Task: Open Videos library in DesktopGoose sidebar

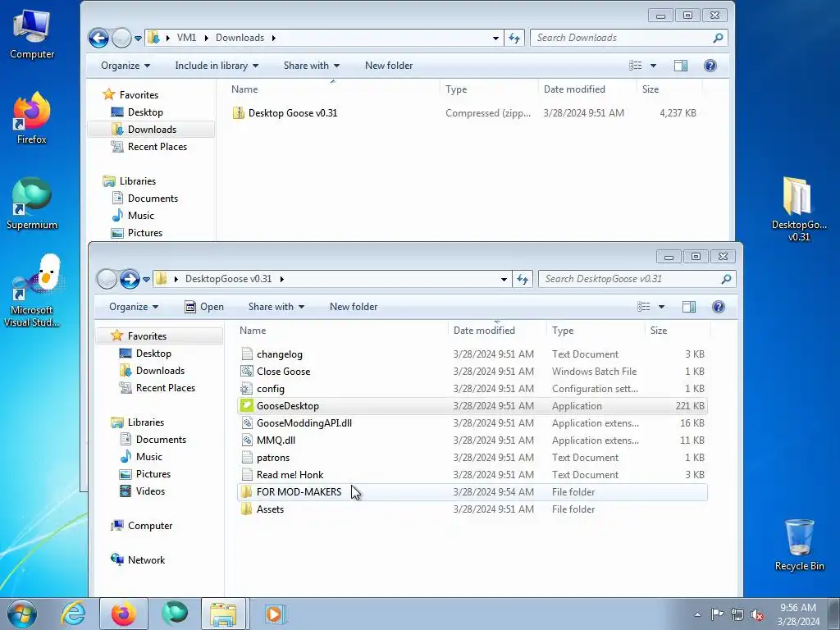Action: (x=142, y=491)
